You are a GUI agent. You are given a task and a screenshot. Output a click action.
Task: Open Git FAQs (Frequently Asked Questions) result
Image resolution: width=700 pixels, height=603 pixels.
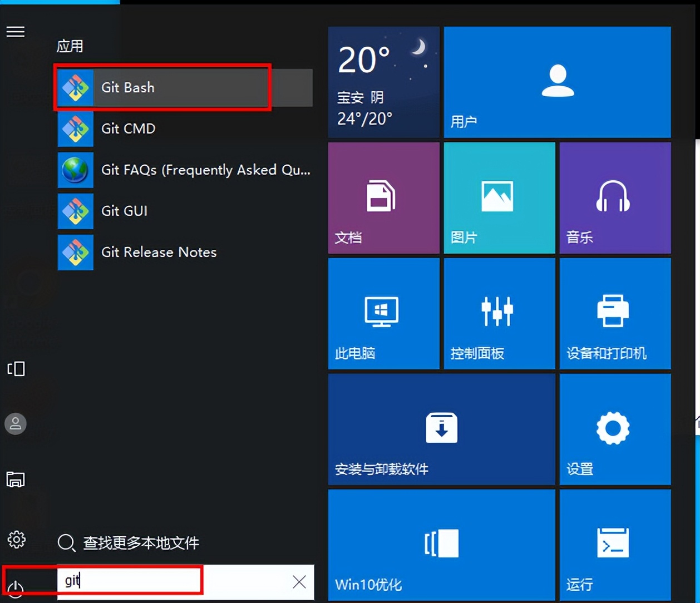(185, 170)
